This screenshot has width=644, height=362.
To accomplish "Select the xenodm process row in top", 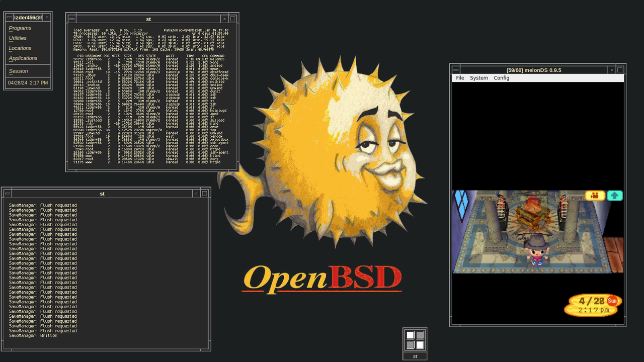I will (x=151, y=136).
